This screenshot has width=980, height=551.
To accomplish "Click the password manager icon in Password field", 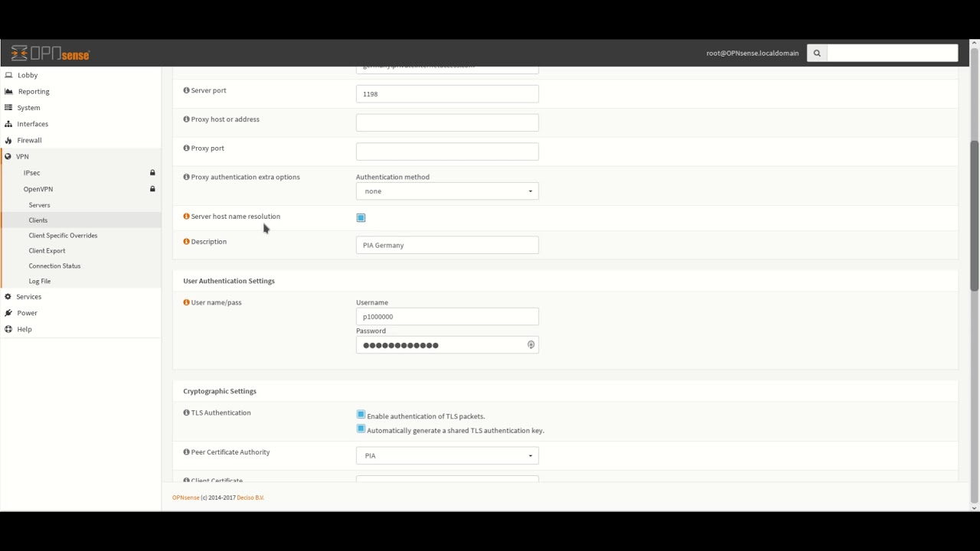I will [531, 345].
